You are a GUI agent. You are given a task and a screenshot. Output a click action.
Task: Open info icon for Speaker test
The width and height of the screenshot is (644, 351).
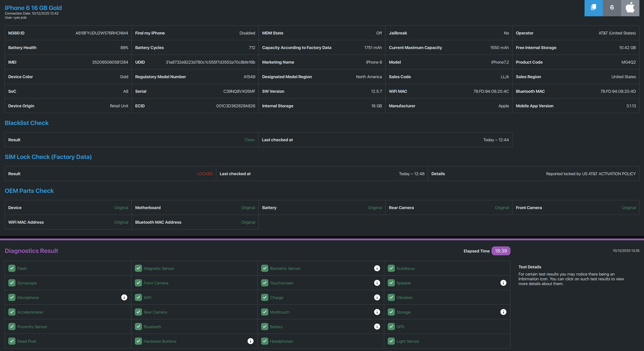[503, 283]
